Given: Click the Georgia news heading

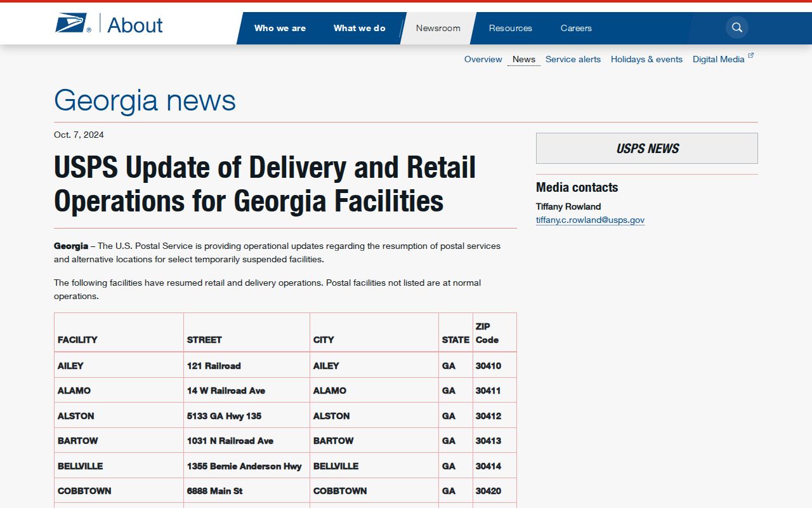Looking at the screenshot, I should 145,100.
